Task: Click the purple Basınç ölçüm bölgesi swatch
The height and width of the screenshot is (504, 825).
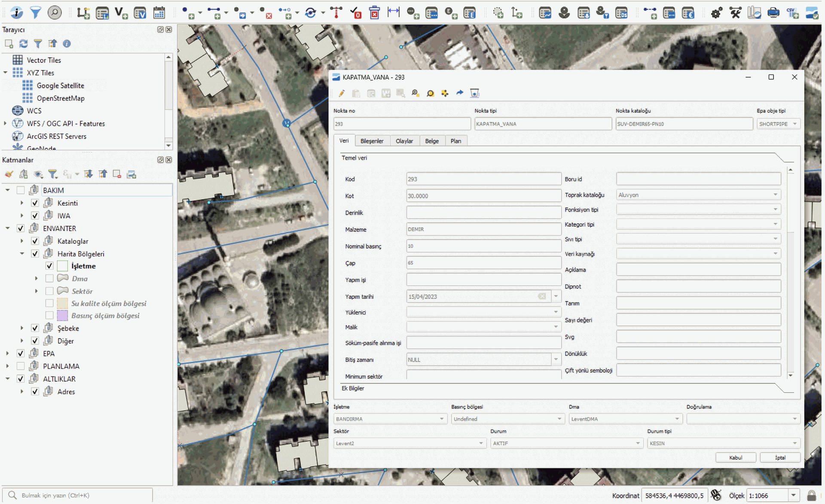Action: 62,316
